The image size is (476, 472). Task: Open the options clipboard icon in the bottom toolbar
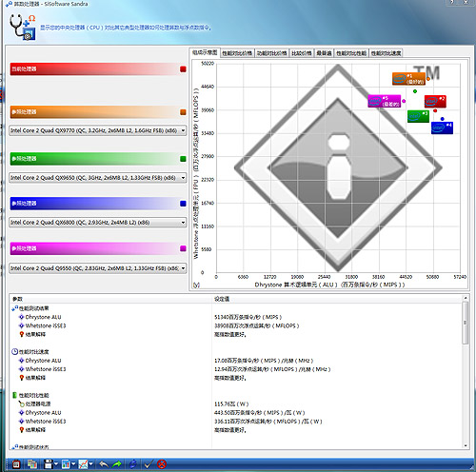[x=16, y=464]
